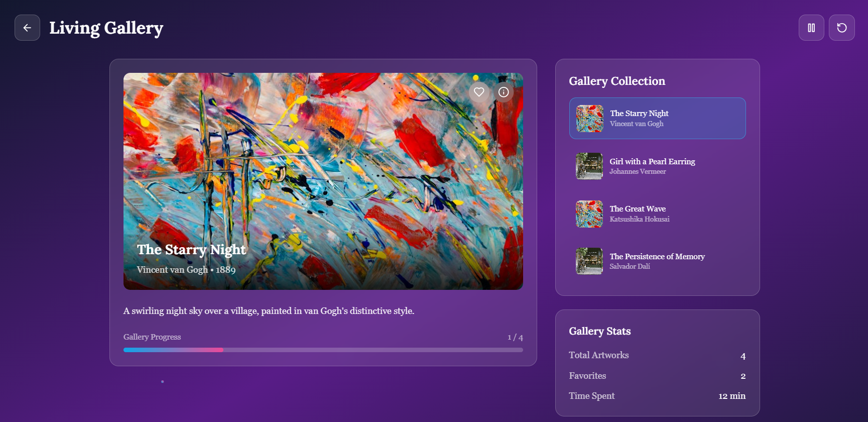Click The Starry Night thumbnail in the collection
This screenshot has width=868, height=422.
click(x=589, y=119)
